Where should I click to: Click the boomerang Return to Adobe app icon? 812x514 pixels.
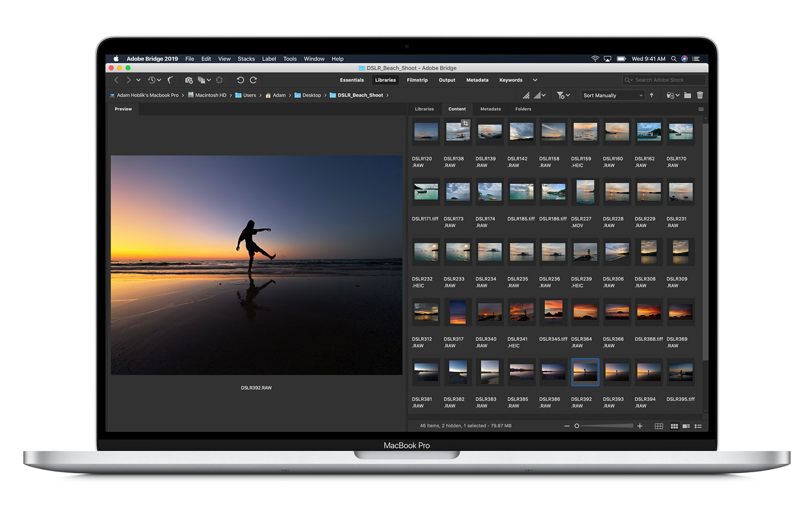[x=170, y=80]
